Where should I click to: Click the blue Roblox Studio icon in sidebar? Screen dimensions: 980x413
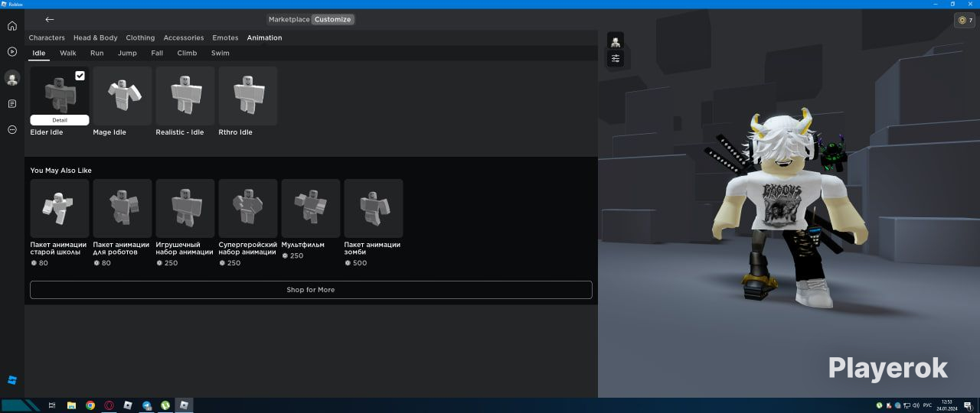tap(11, 380)
